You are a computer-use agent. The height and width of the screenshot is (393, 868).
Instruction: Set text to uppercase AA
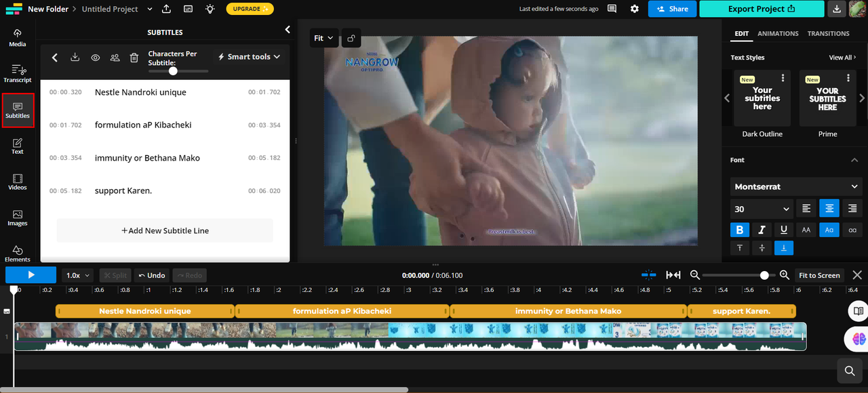pyautogui.click(x=806, y=230)
